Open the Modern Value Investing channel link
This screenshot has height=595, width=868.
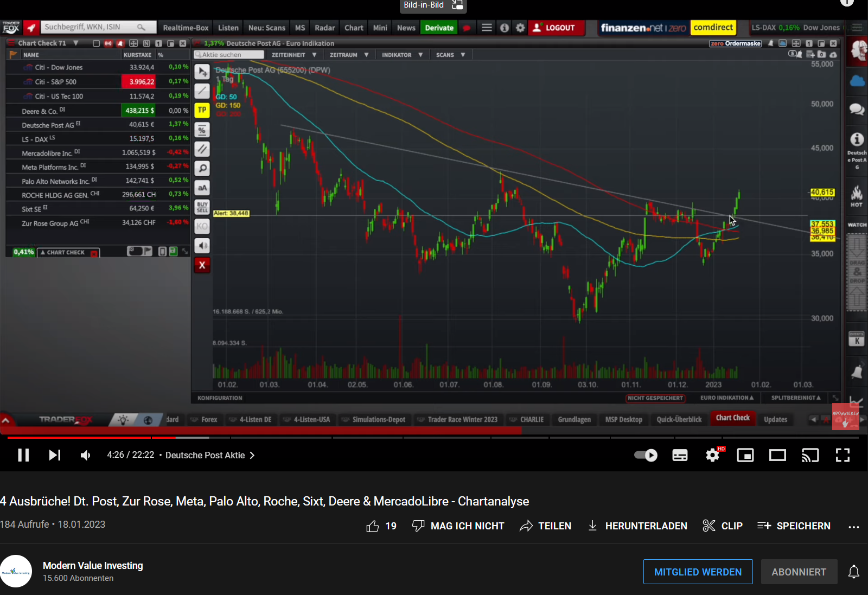(x=93, y=566)
